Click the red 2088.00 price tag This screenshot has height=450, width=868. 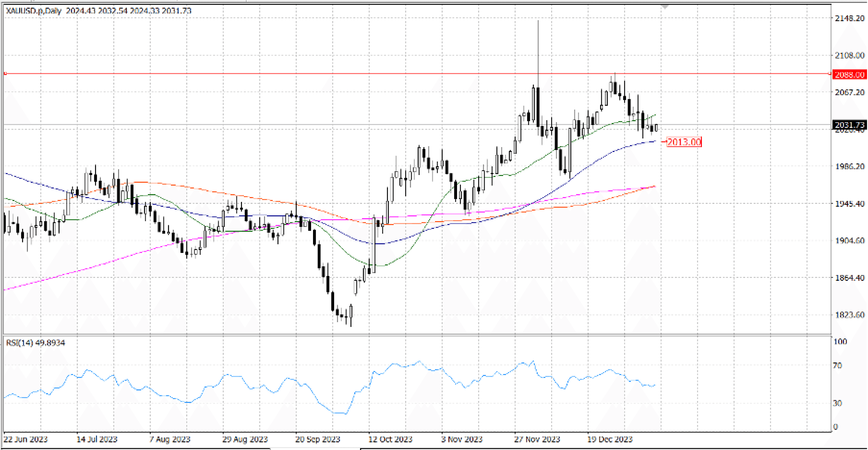(849, 75)
